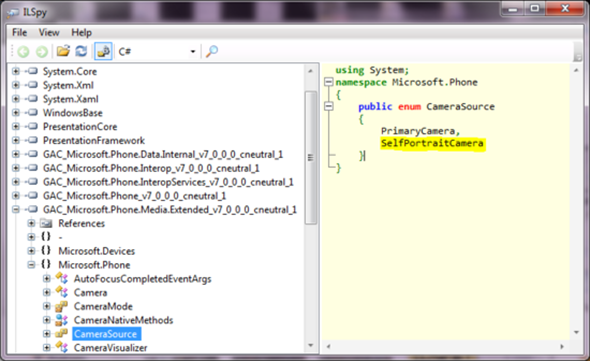590x361 pixels.
Task: Click the ILSpy title bar application icon
Action: (x=12, y=13)
